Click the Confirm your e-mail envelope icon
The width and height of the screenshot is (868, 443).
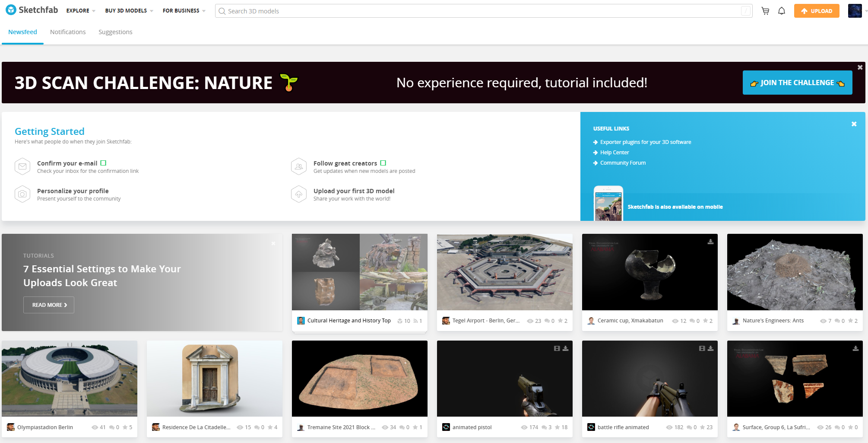coord(22,166)
